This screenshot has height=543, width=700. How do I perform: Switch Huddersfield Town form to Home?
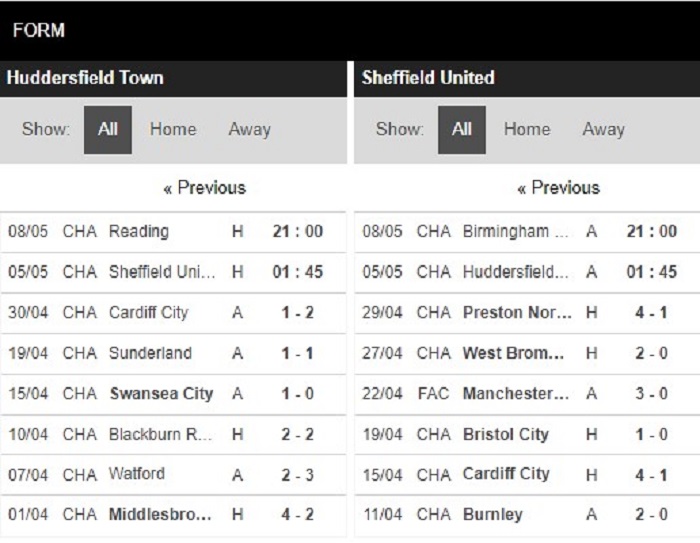(173, 129)
